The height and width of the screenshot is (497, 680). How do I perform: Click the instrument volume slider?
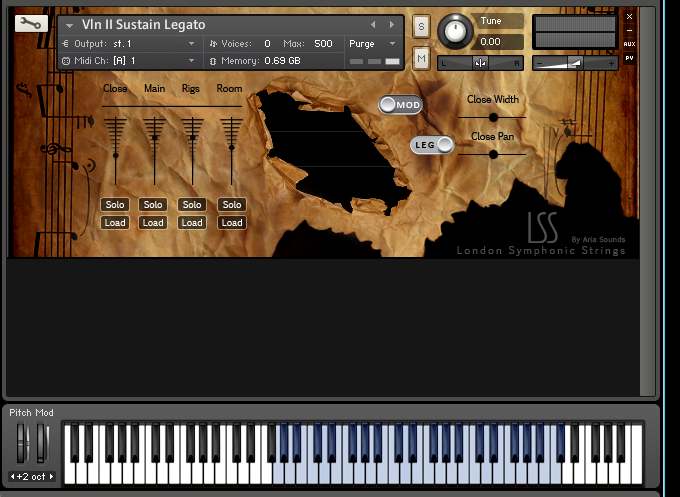(x=575, y=63)
